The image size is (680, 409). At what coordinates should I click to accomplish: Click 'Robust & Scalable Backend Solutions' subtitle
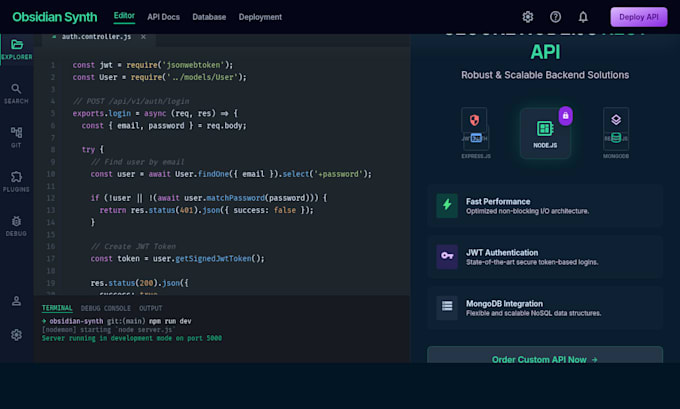pyautogui.click(x=545, y=75)
